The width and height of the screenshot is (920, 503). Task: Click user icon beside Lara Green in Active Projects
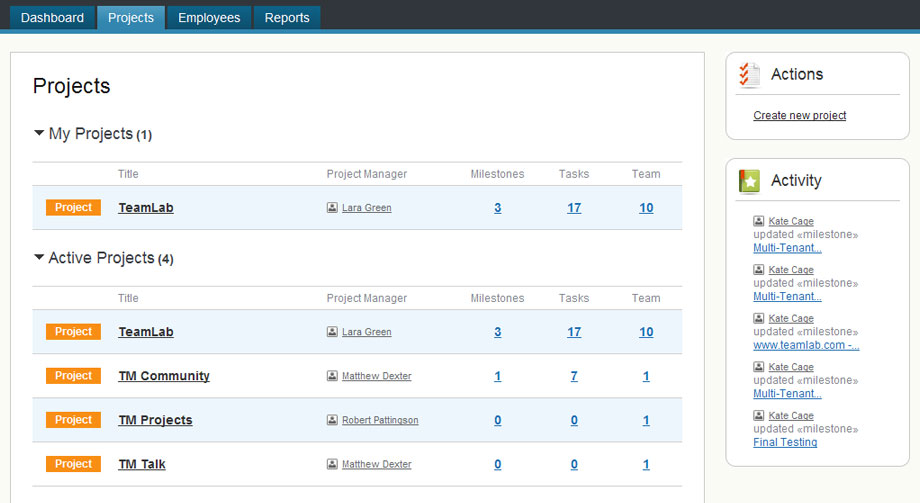[332, 332]
